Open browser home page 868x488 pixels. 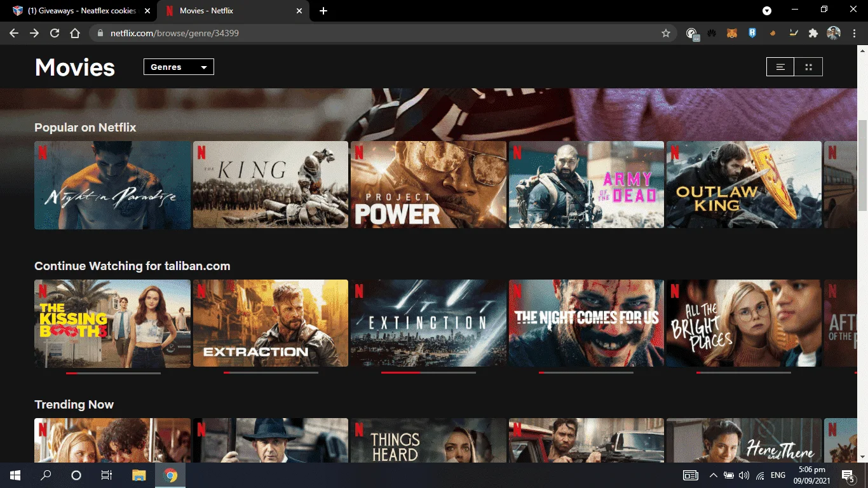click(75, 33)
